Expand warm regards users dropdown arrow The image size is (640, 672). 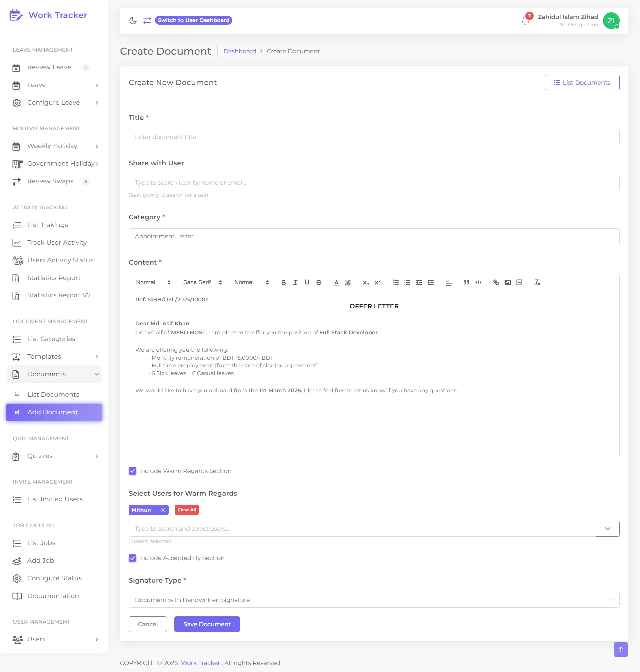point(607,528)
